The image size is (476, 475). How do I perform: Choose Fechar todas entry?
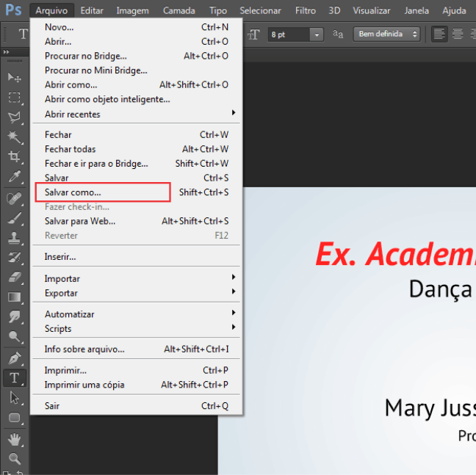[136, 149]
